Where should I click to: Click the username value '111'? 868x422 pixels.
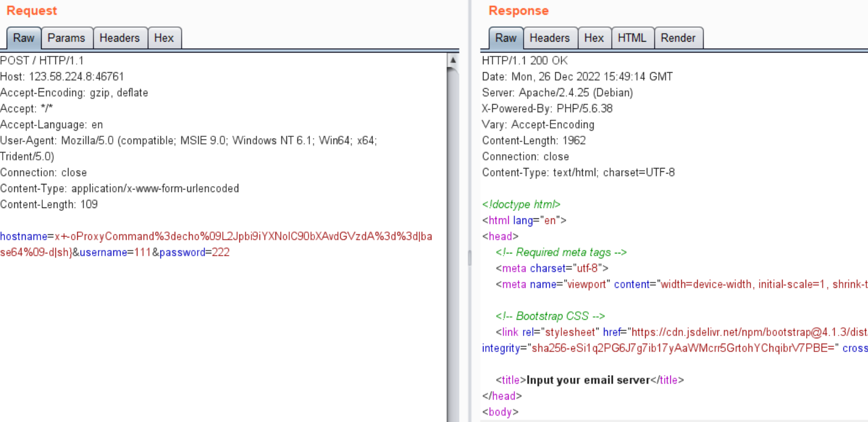click(143, 252)
